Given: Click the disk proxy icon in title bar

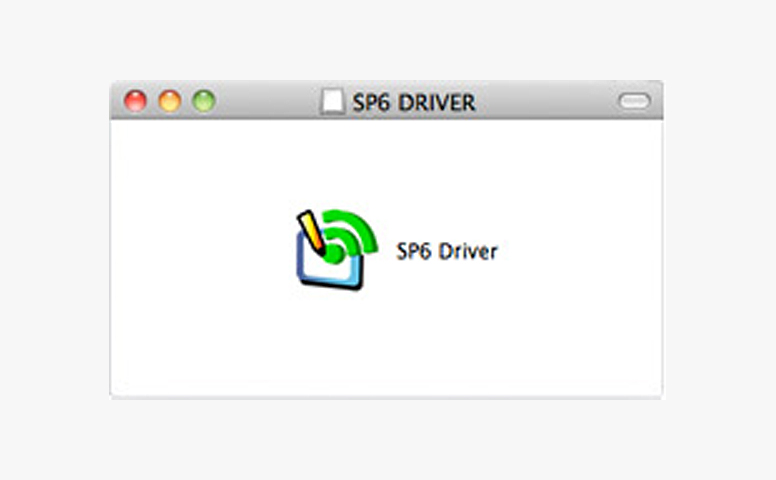Looking at the screenshot, I should pyautogui.click(x=331, y=101).
